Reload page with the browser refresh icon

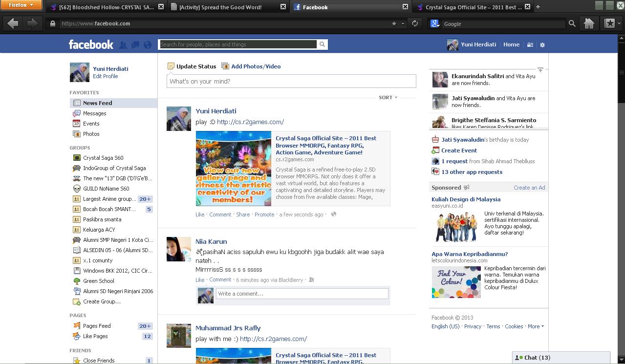pos(415,23)
